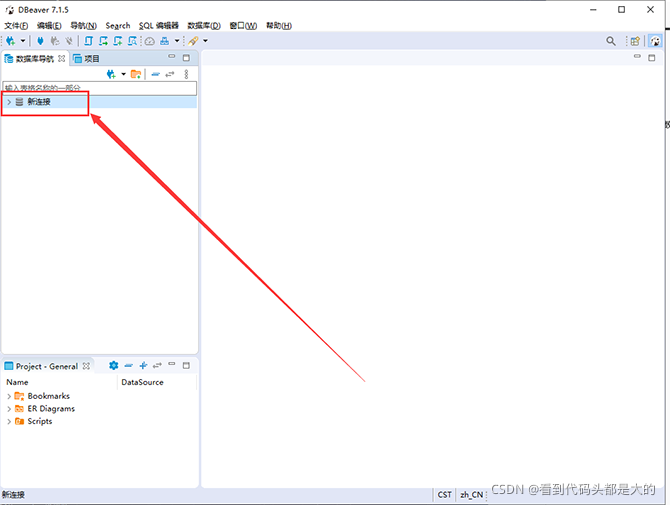Expand the ER Diagrams folder chevron

pos(9,409)
